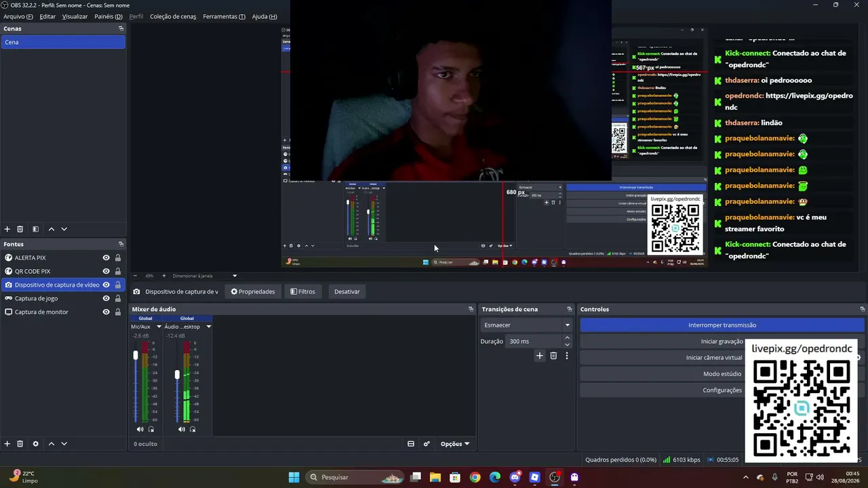Show hidden system tray icons chevron
The height and width of the screenshot is (488, 868).
click(746, 477)
